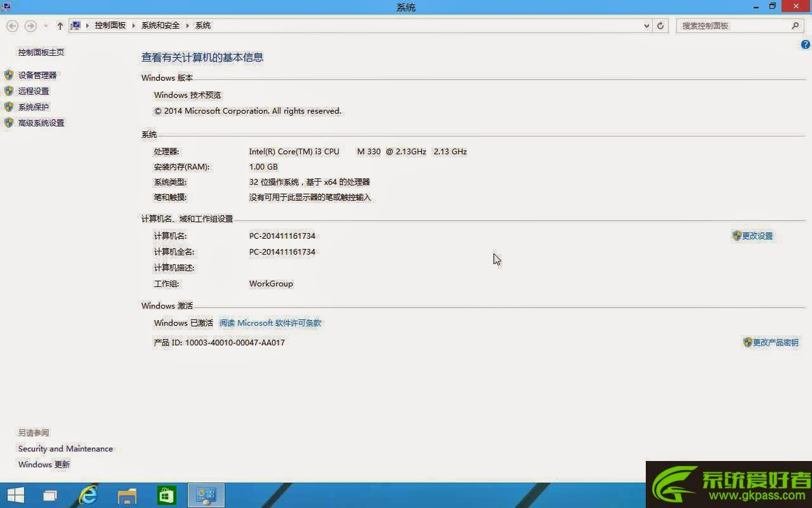Viewport: 812px width, 508px height.
Task: Launch Internet Explorer from the taskbar
Action: pyautogui.click(x=88, y=495)
